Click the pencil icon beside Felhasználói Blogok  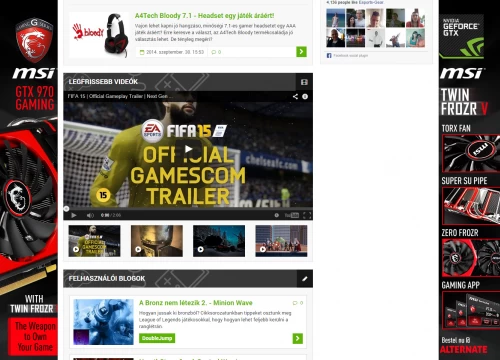(x=305, y=279)
